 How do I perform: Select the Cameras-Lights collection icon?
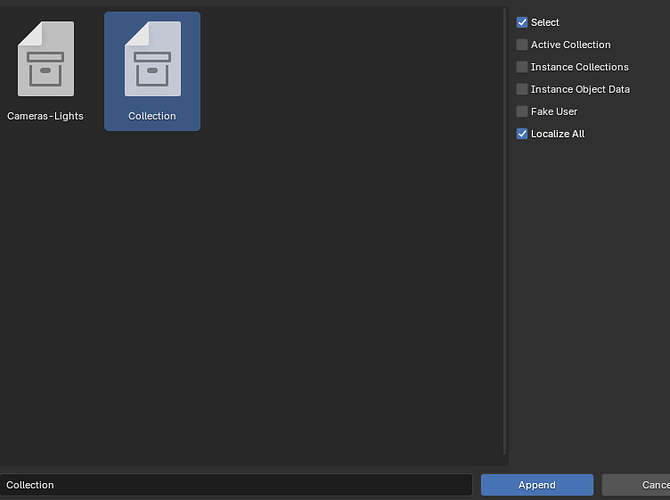(x=46, y=59)
